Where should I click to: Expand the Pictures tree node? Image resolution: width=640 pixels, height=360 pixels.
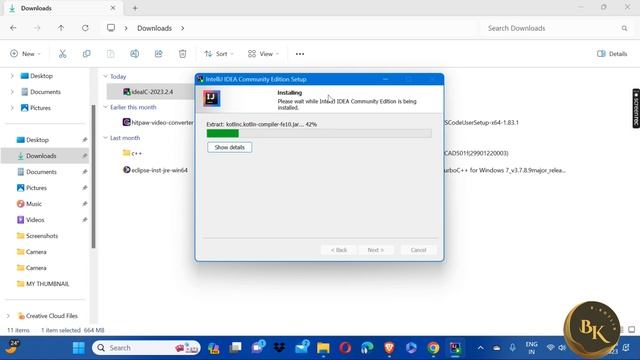[12, 108]
